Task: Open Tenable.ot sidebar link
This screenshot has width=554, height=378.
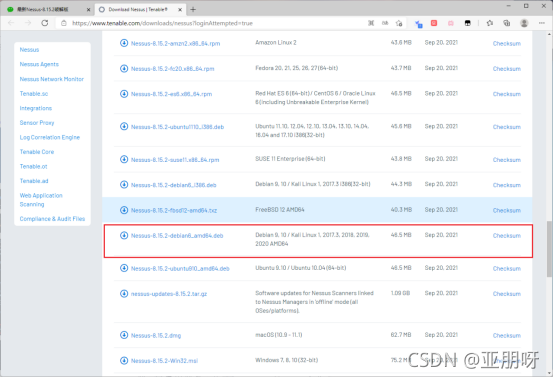Action: [34, 166]
